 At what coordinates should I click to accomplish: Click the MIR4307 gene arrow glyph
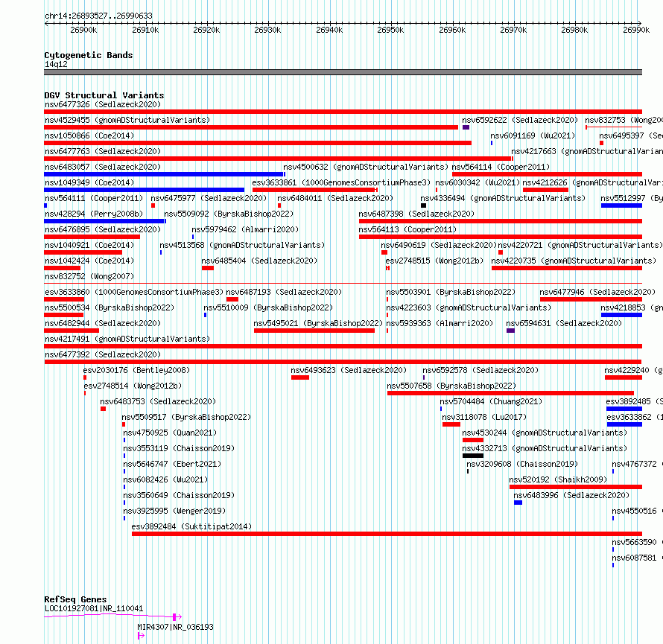pyautogui.click(x=142, y=636)
